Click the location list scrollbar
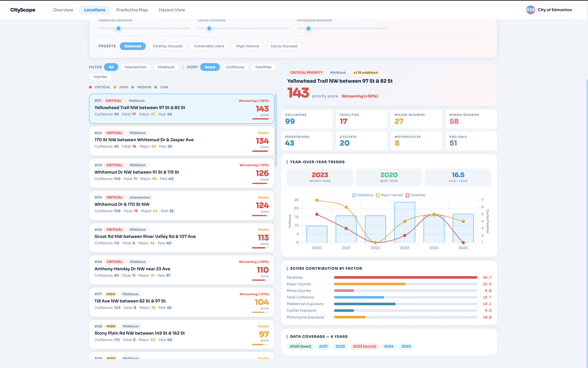This screenshot has width=588, height=368. 276,130
